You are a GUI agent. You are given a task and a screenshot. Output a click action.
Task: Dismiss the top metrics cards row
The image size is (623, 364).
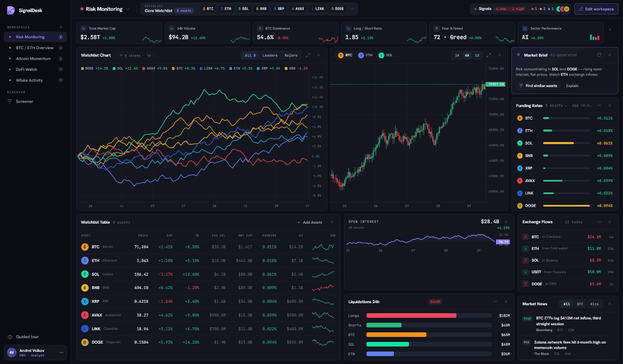tap(610, 30)
